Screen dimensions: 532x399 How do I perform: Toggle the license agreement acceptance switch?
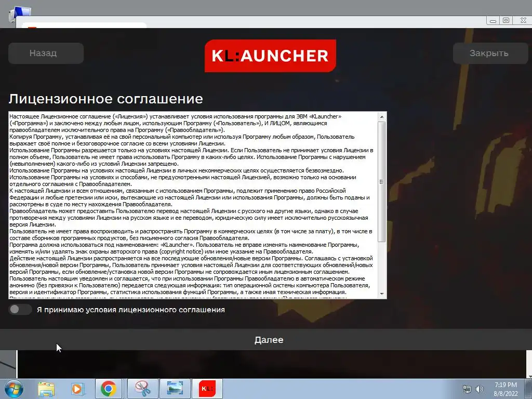click(20, 310)
